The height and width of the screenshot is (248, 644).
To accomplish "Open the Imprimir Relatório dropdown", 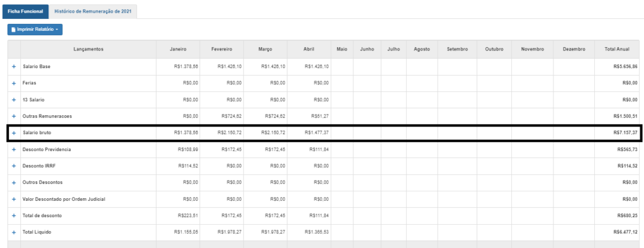I will (x=35, y=30).
